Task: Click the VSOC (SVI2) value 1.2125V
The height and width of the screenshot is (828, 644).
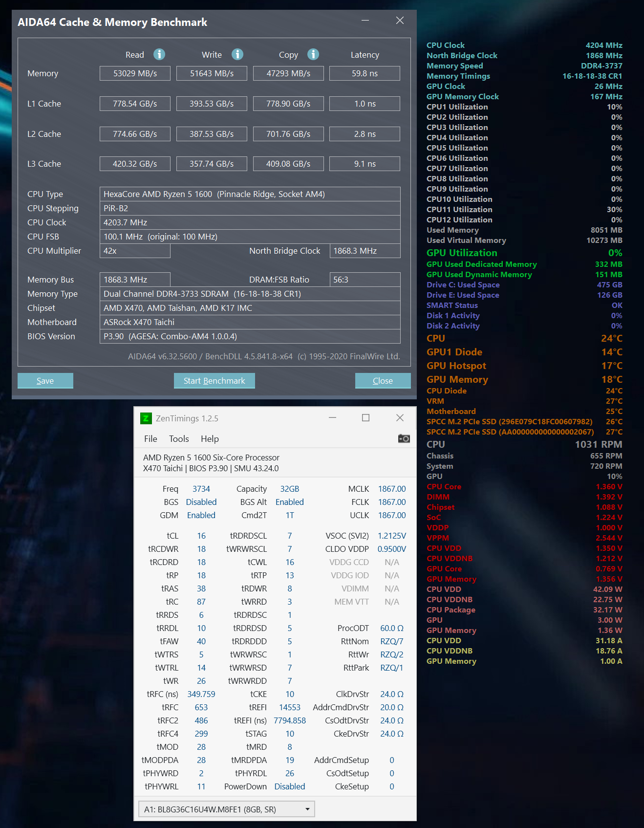Action: coord(392,536)
